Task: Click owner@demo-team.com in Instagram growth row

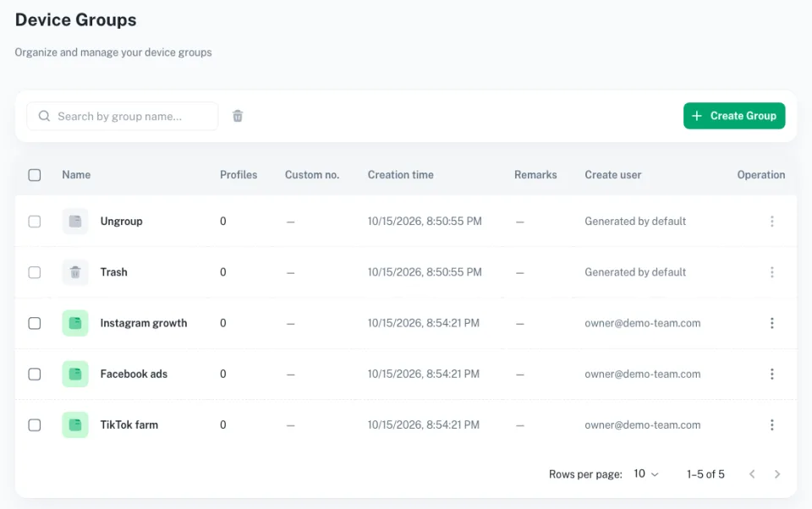Action: [643, 323]
